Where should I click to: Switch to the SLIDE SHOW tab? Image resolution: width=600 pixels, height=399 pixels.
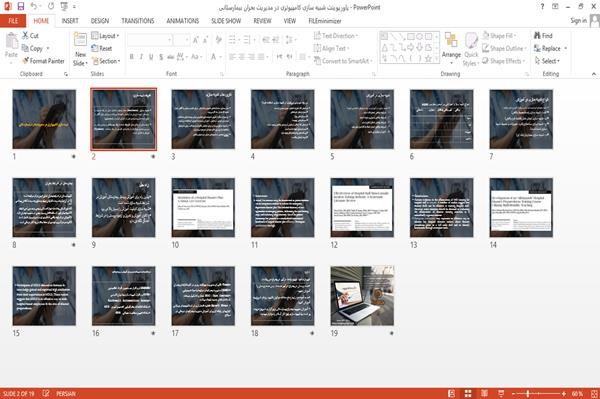[226, 21]
